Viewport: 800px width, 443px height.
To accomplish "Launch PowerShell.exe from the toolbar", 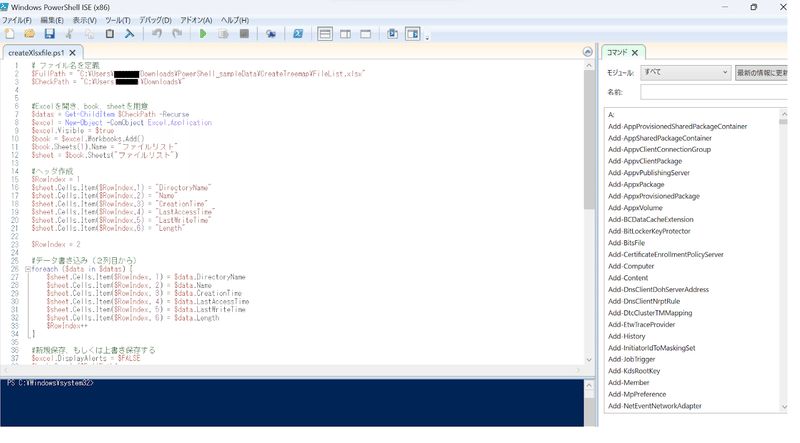I will click(298, 34).
